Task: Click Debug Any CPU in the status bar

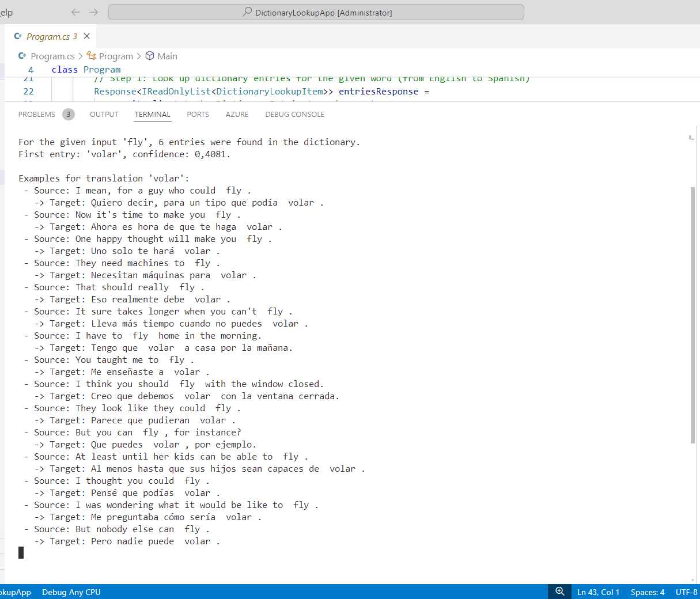Action: [71, 592]
